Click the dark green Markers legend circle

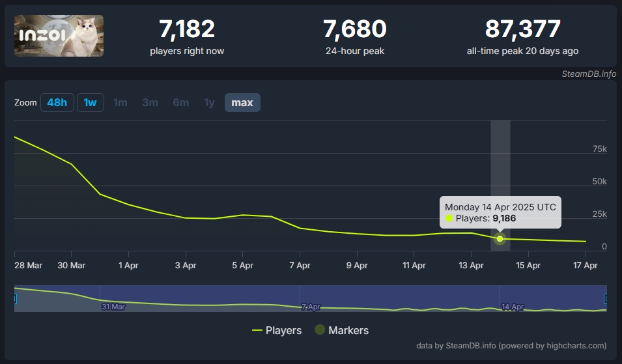(320, 330)
